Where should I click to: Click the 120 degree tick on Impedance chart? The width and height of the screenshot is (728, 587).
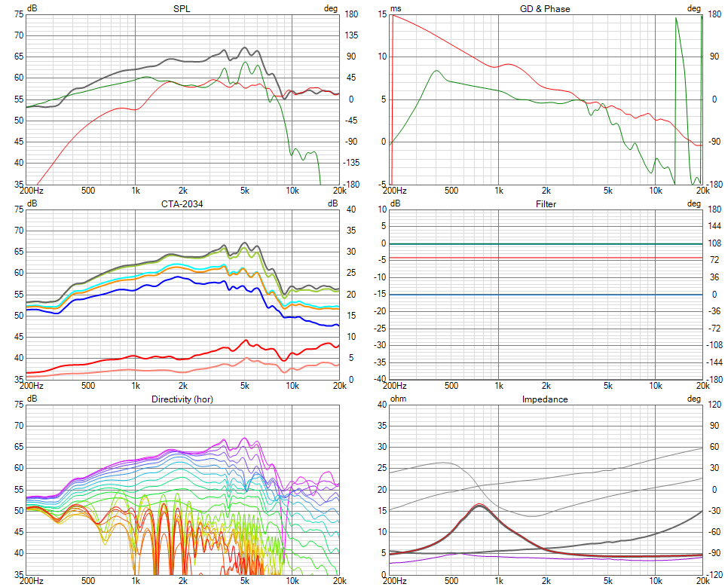click(714, 405)
